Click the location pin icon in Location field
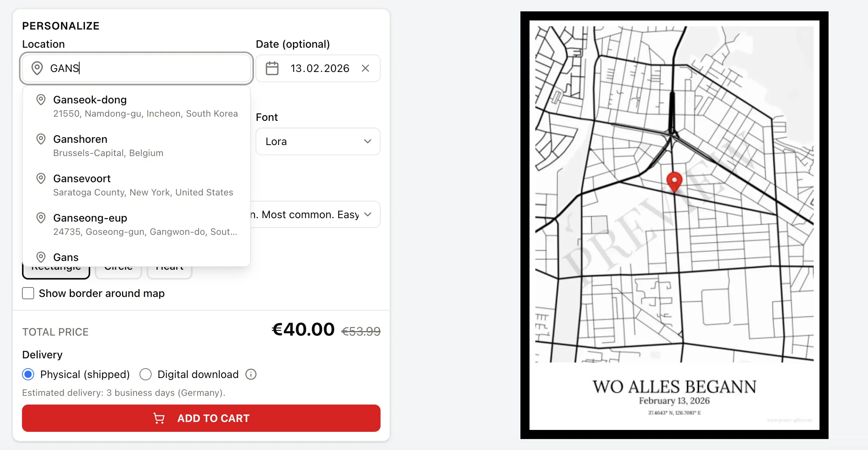The image size is (868, 450). (x=37, y=68)
